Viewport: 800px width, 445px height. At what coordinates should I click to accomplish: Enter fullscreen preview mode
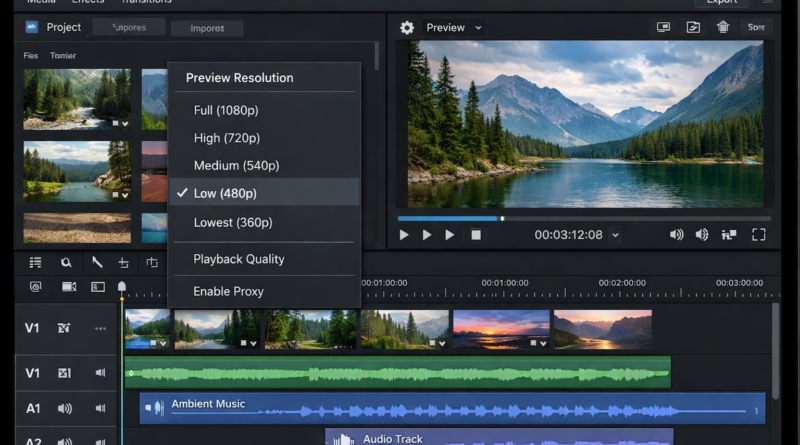[x=759, y=235]
